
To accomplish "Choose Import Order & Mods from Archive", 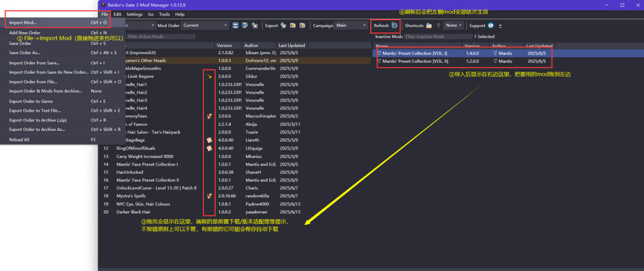I will pyautogui.click(x=63, y=91).
